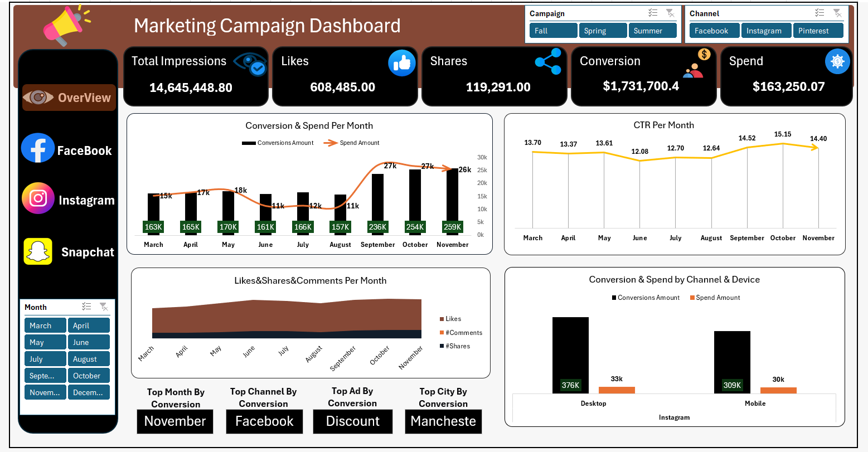The width and height of the screenshot is (868, 452).
Task: Click the thumbs-up icon on Likes card
Action: pyautogui.click(x=401, y=62)
